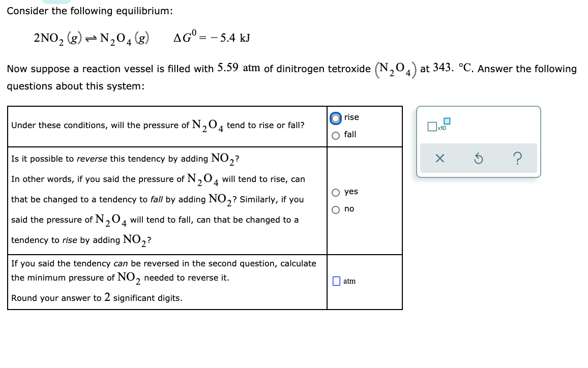Screen dimensions: 588x368
Task: Undo your entry using the circular arrow icon
Action: pos(478,159)
